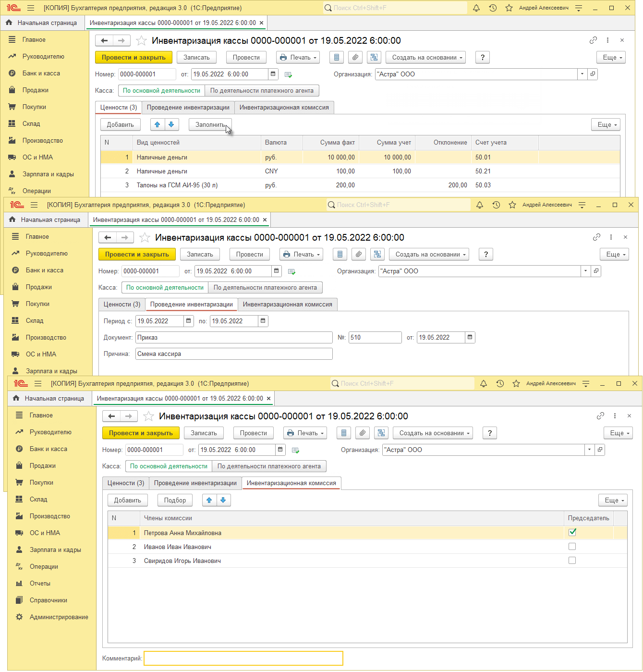The height and width of the screenshot is (672, 643).
Task: Open Еще menu above commission table
Action: (x=613, y=500)
